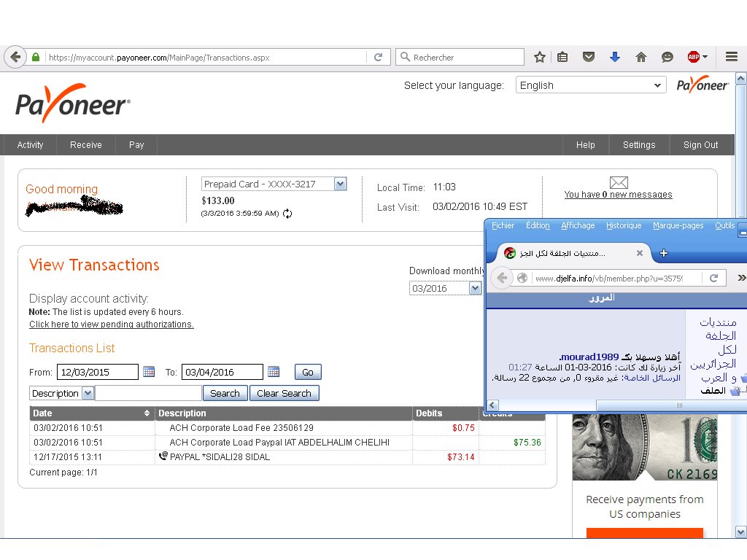Click the page scrollbar down arrow

(x=741, y=532)
